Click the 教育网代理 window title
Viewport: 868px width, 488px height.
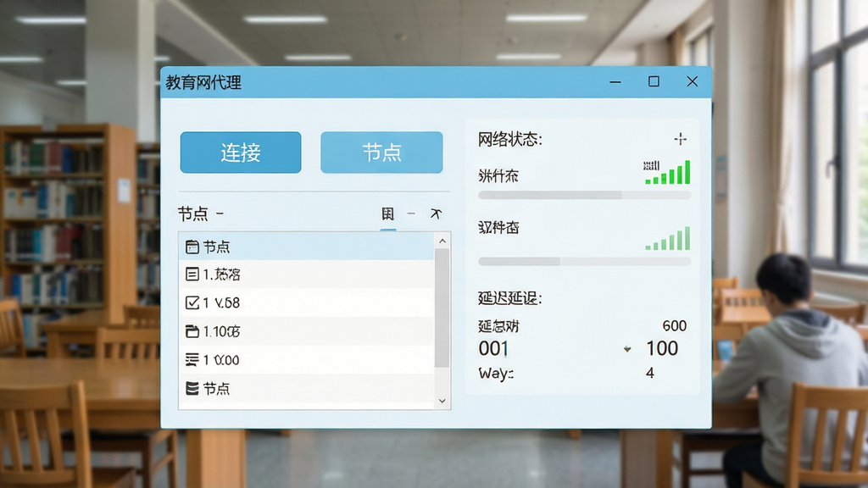(x=203, y=82)
